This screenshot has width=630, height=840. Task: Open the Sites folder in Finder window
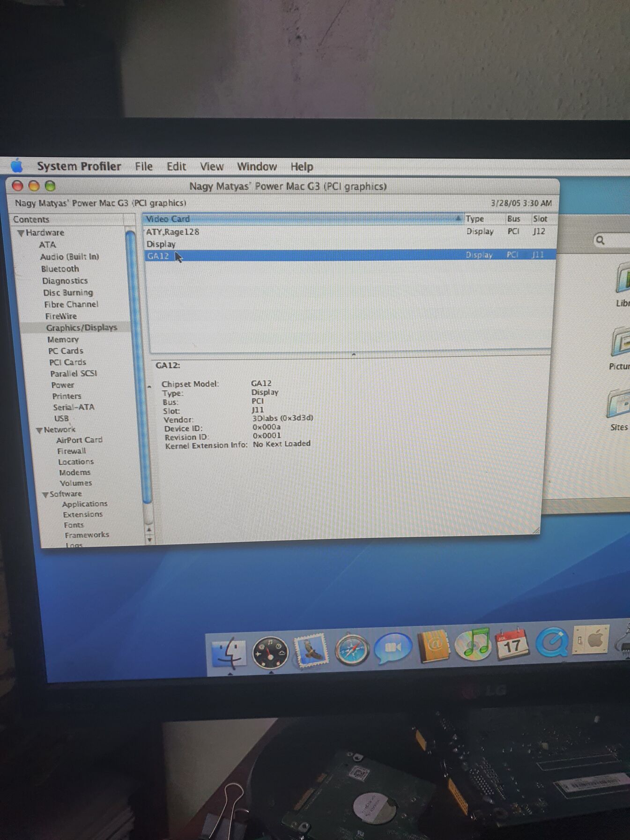(619, 410)
